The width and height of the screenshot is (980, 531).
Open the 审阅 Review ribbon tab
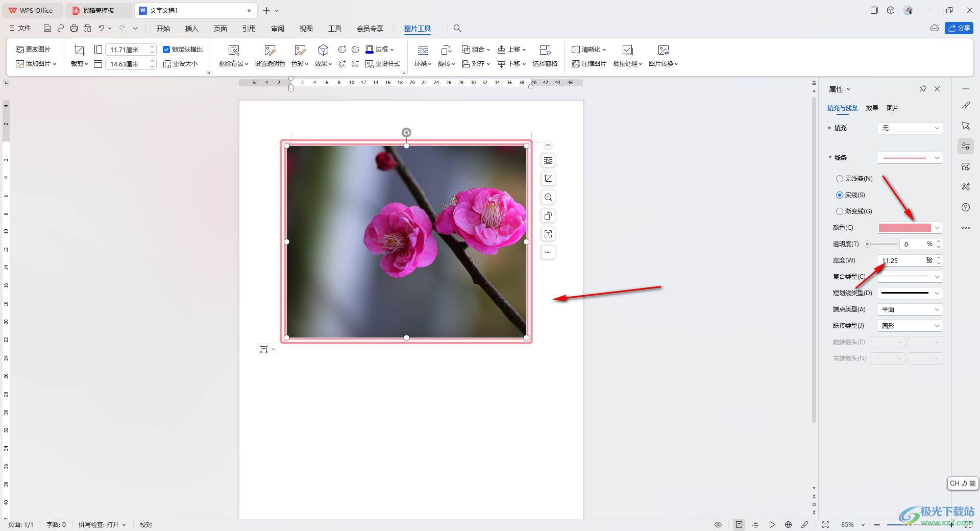tap(278, 29)
